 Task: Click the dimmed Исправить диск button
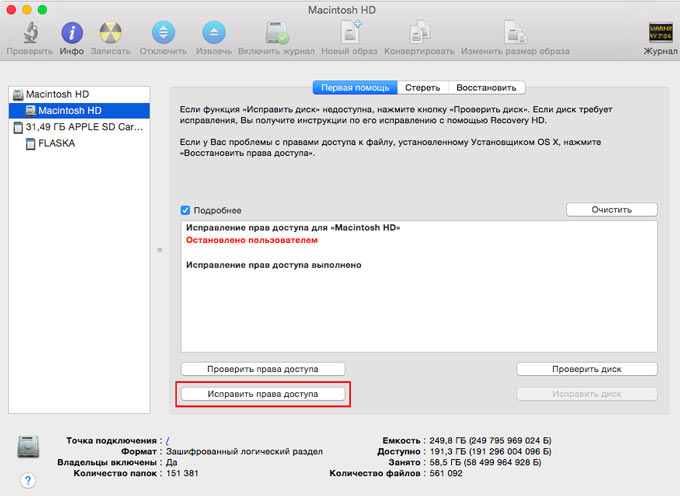(x=587, y=394)
